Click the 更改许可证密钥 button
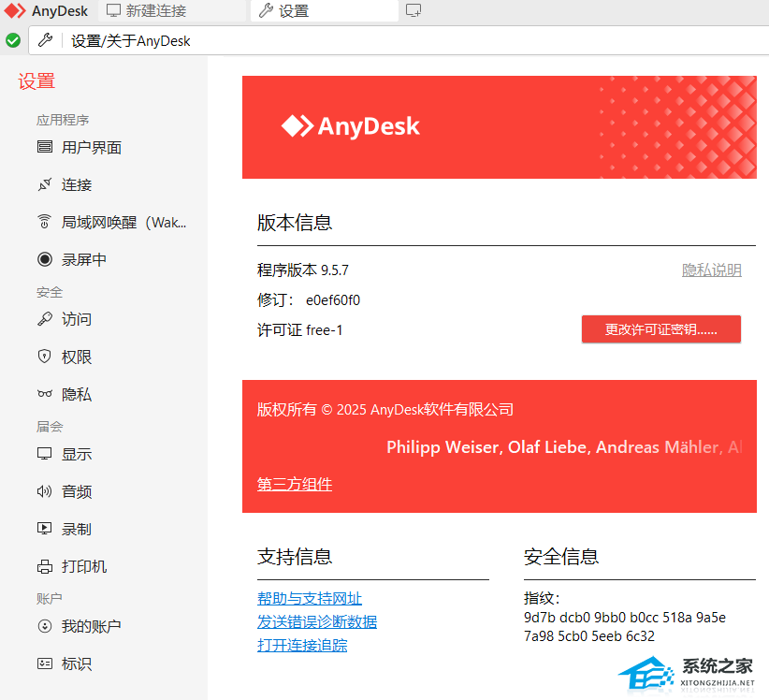Screen dimensions: 769x700 tap(661, 329)
